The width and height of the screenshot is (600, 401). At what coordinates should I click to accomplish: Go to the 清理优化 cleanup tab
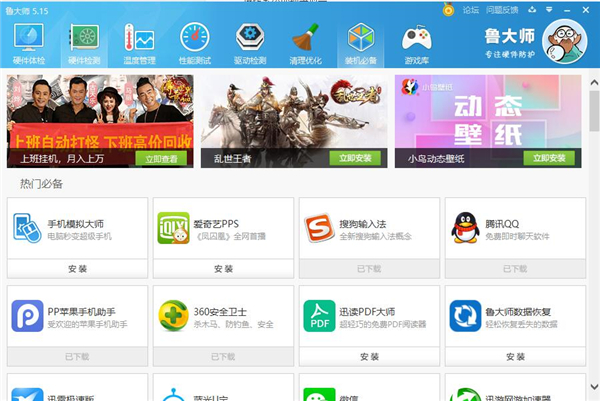click(x=305, y=44)
